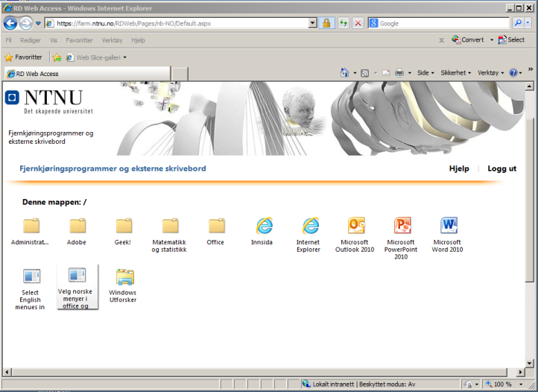The height and width of the screenshot is (392, 538).
Task: Click the RSS feeds icon
Action: (365, 73)
